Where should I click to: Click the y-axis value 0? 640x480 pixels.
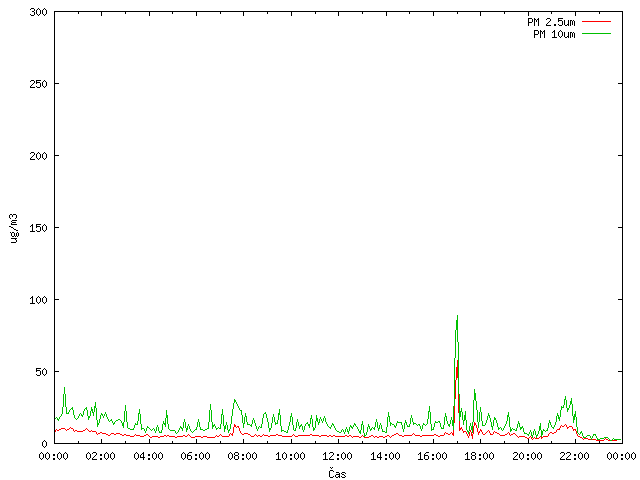(44, 444)
